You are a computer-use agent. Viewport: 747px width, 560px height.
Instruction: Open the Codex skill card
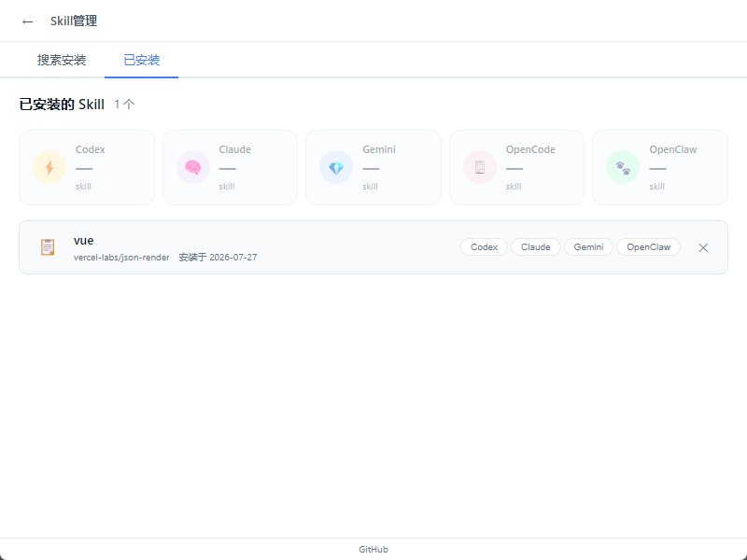point(87,168)
